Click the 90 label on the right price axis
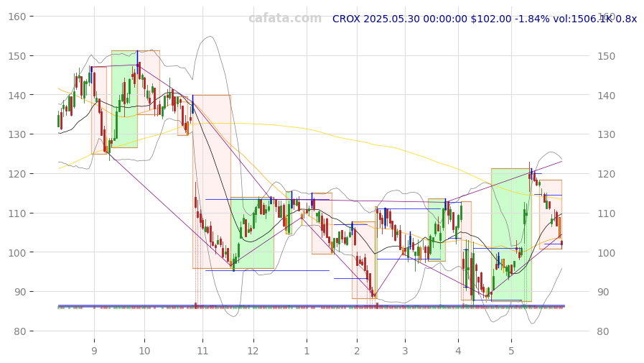644x363 pixels. point(603,293)
